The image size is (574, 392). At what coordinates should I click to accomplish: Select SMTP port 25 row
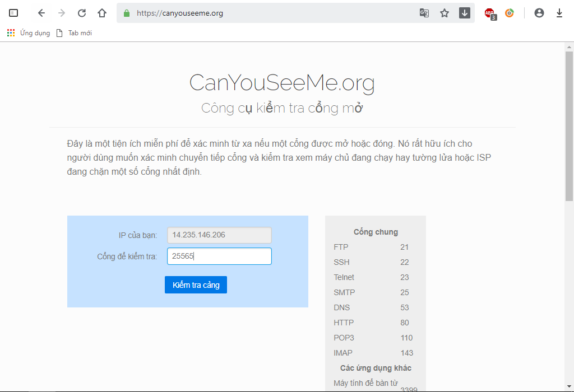(375, 292)
